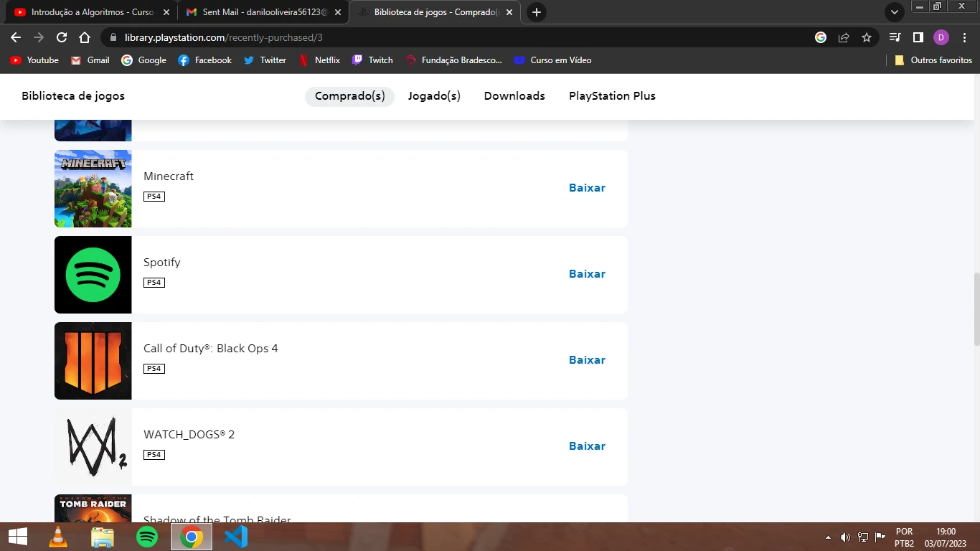Download Spotify with its Baixar link

(587, 274)
